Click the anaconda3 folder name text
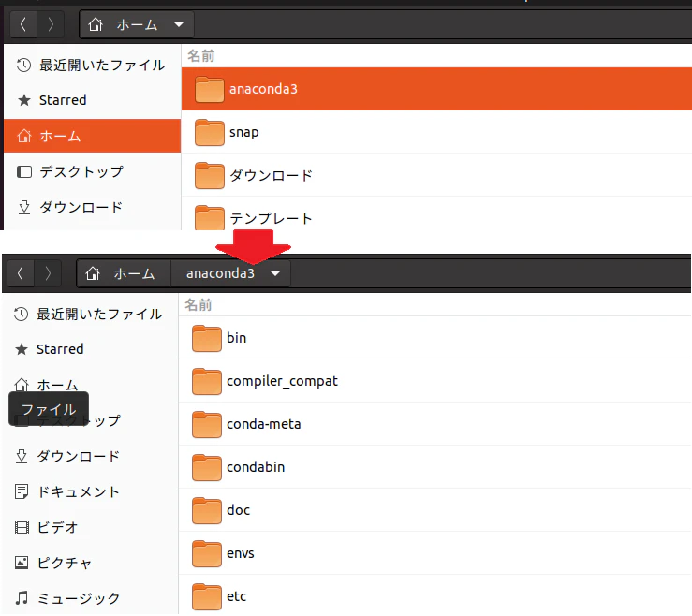 pos(263,89)
